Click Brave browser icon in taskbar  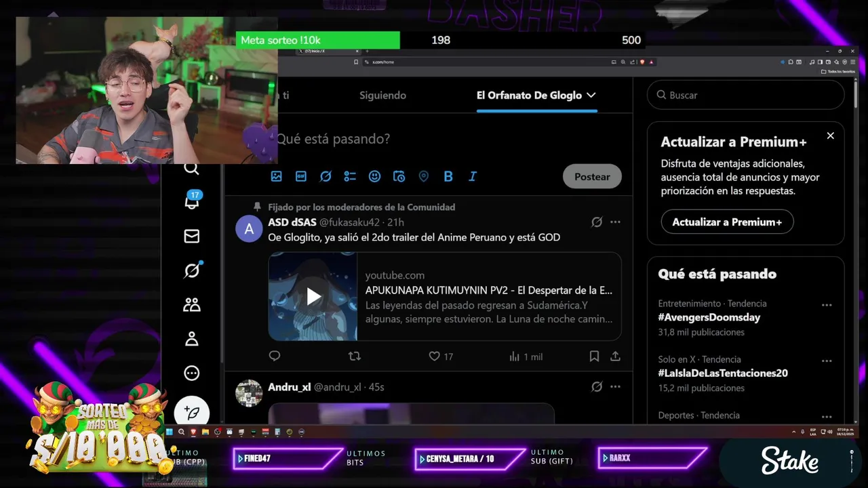(193, 432)
